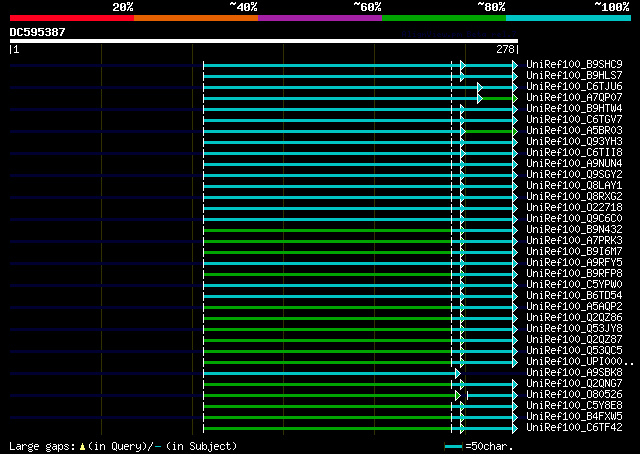The height and width of the screenshot is (454, 640).
Task: Click the query end position 278
Action: tap(505, 49)
